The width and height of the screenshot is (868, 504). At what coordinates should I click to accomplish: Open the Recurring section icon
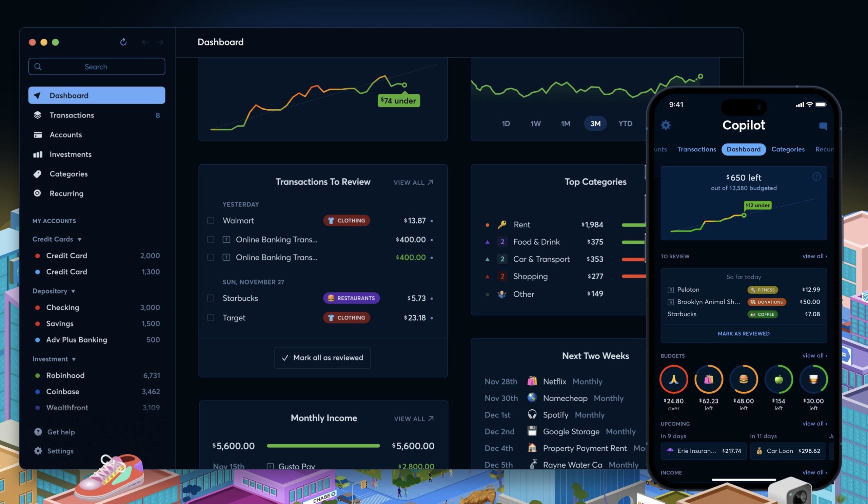point(38,193)
